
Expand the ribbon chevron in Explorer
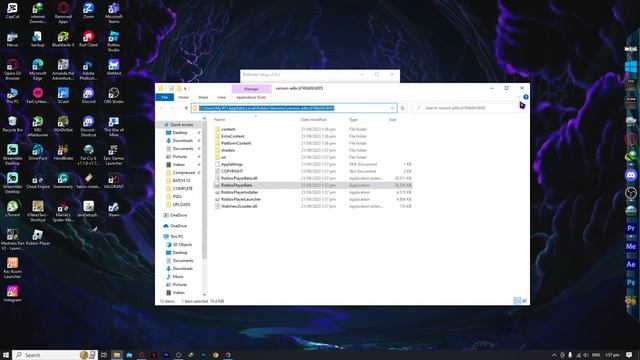tap(519, 97)
